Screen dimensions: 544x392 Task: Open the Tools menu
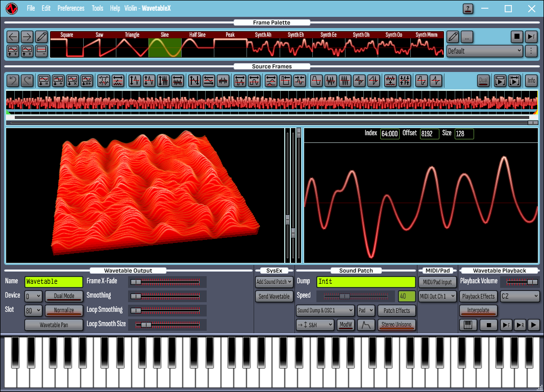tap(97, 8)
